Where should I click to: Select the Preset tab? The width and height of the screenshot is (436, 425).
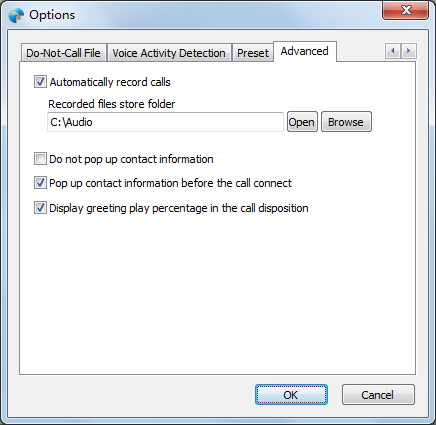(x=253, y=53)
